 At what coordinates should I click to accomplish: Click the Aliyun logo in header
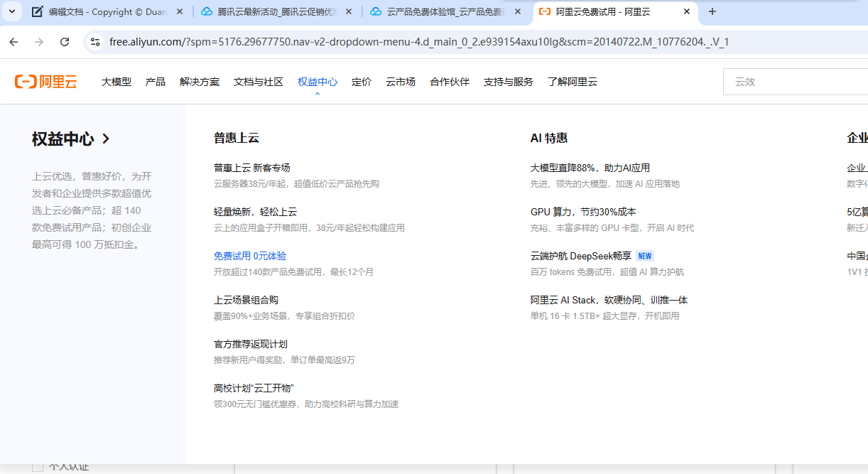pyautogui.click(x=45, y=82)
